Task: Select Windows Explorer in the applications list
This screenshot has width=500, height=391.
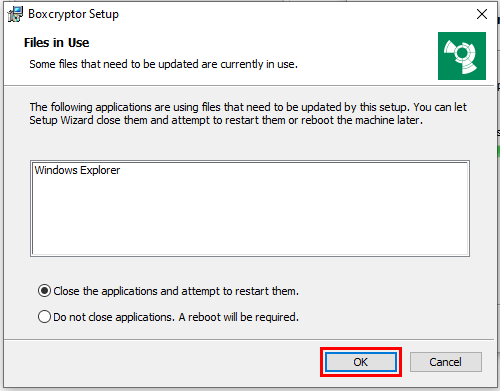Action: click(77, 170)
